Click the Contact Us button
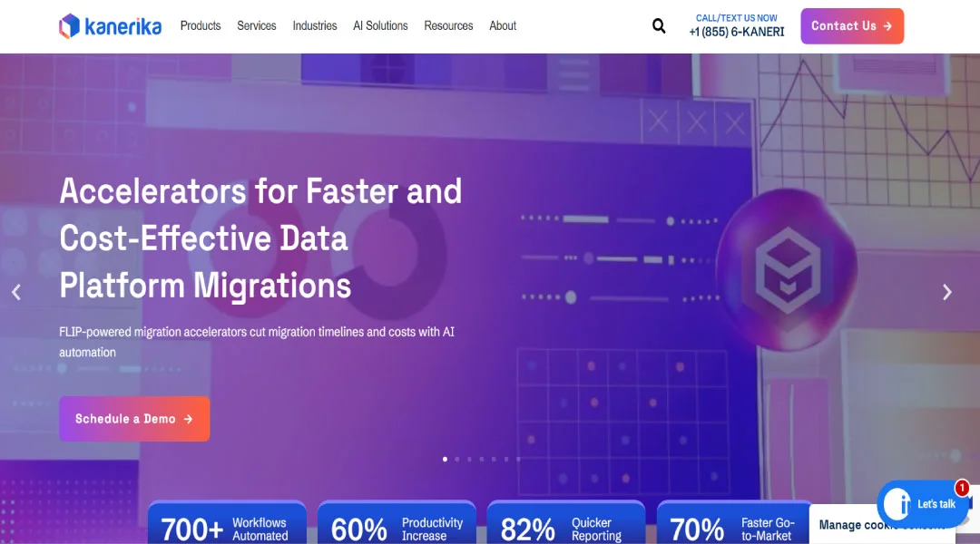Screen dimensions: 980x544 852,26
